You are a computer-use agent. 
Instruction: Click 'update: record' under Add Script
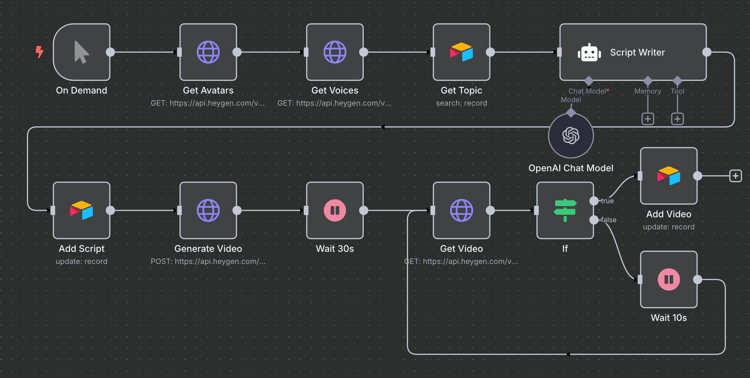tap(81, 262)
